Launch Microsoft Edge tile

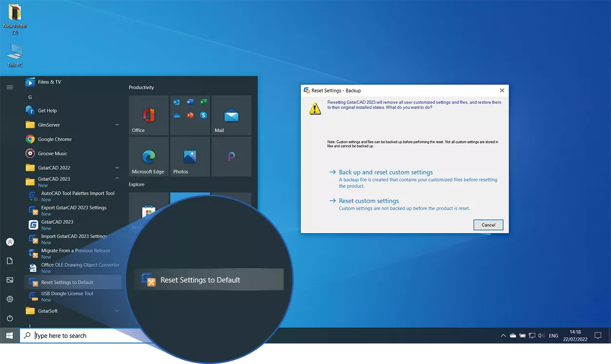click(x=149, y=157)
